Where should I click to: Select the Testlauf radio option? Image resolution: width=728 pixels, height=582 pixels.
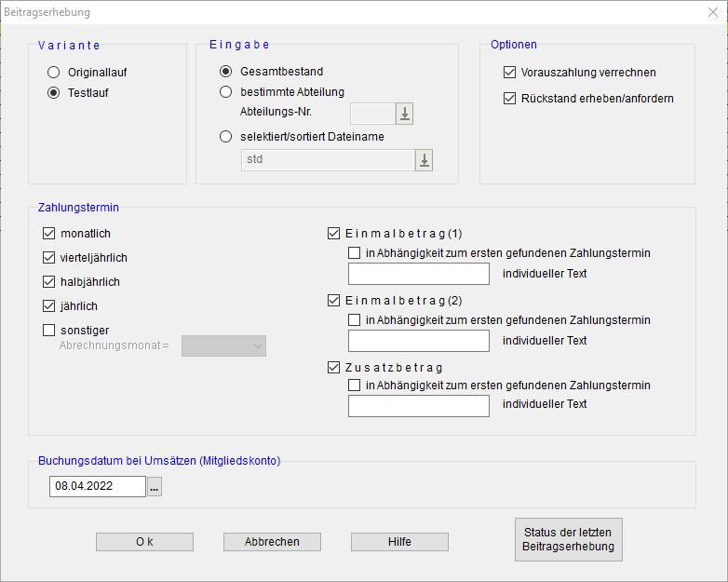[x=53, y=93]
